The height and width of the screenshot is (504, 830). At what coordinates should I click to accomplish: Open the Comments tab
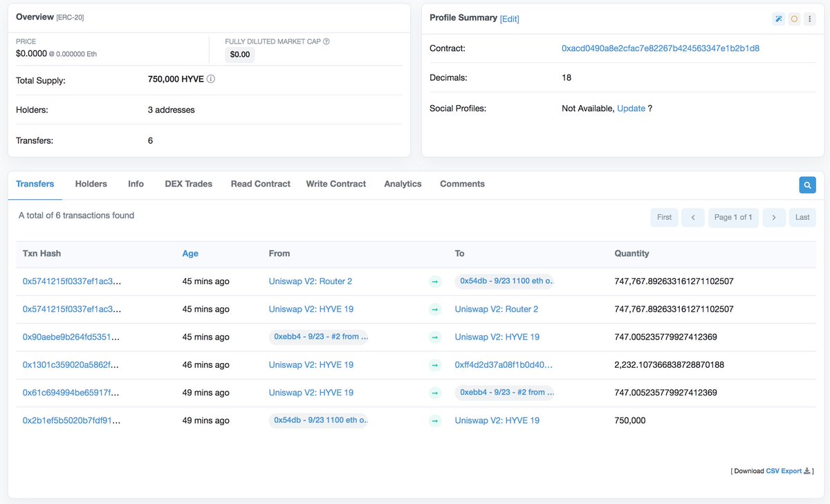[x=463, y=184]
